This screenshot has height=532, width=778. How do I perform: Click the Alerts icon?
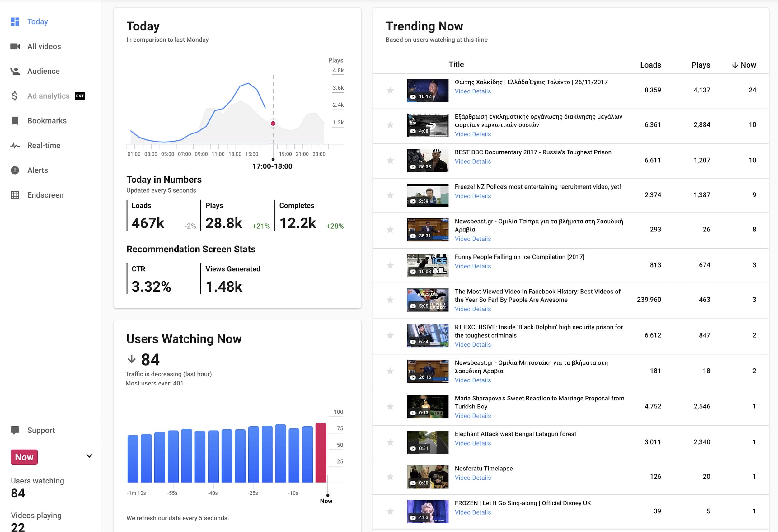point(16,170)
